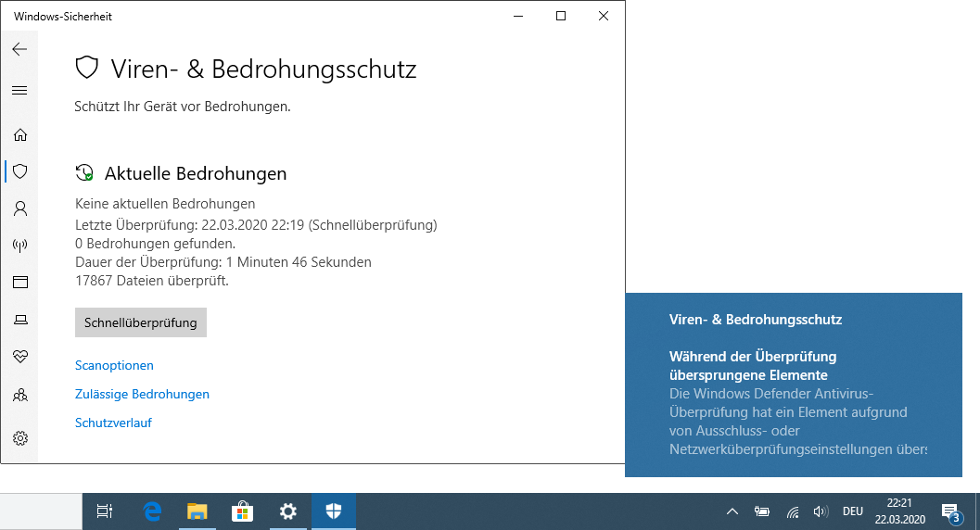This screenshot has width=980, height=530.
Task: Close the Windows-Sicherheit window
Action: pyautogui.click(x=604, y=17)
